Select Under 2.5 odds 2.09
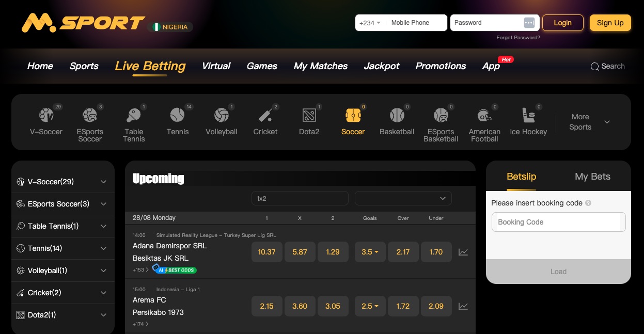 436,306
